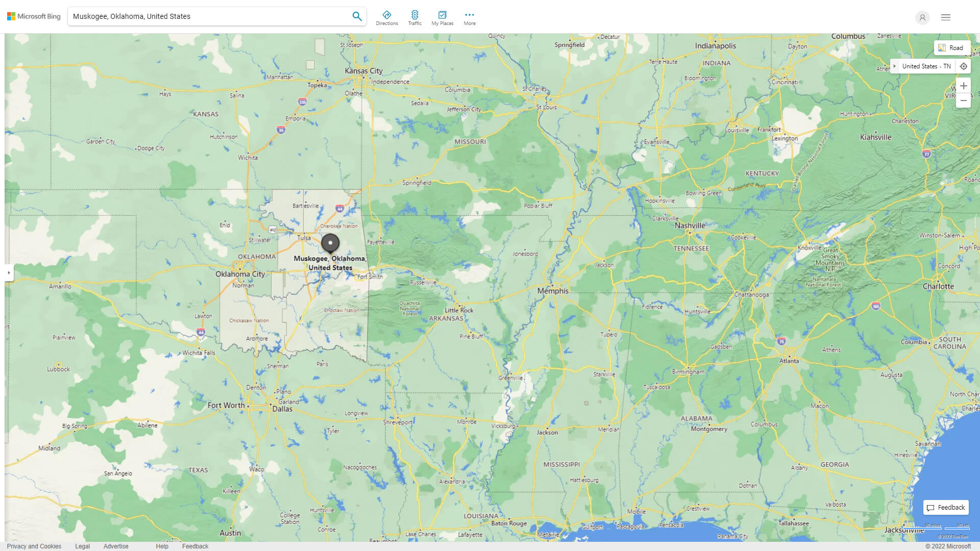Expand the collapsed left side panel
Screen dimensions: 980x551
point(9,273)
